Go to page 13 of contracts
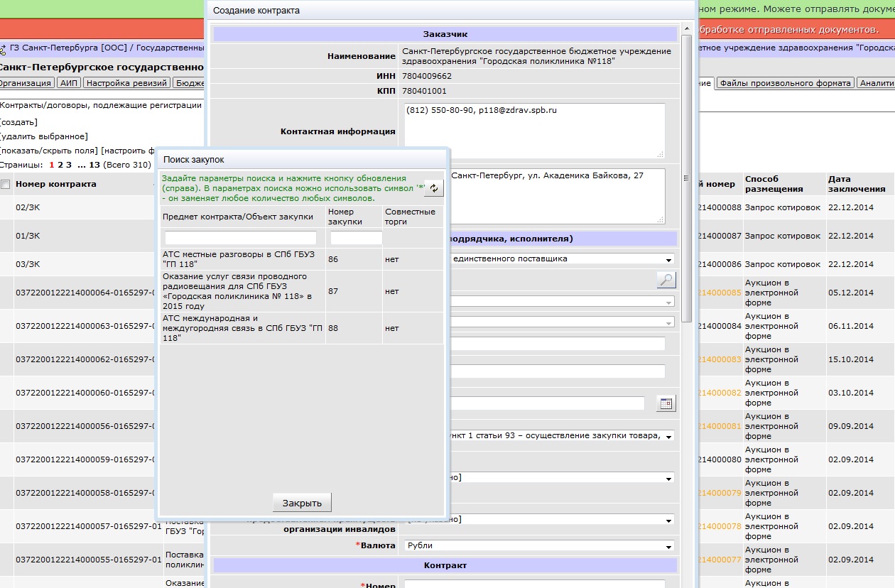 (94, 165)
